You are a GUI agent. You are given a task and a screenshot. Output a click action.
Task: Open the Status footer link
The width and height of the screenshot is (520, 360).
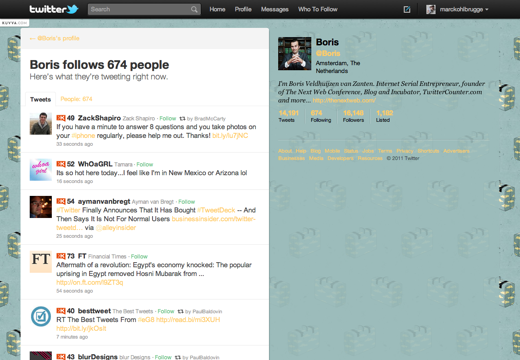[x=351, y=151]
